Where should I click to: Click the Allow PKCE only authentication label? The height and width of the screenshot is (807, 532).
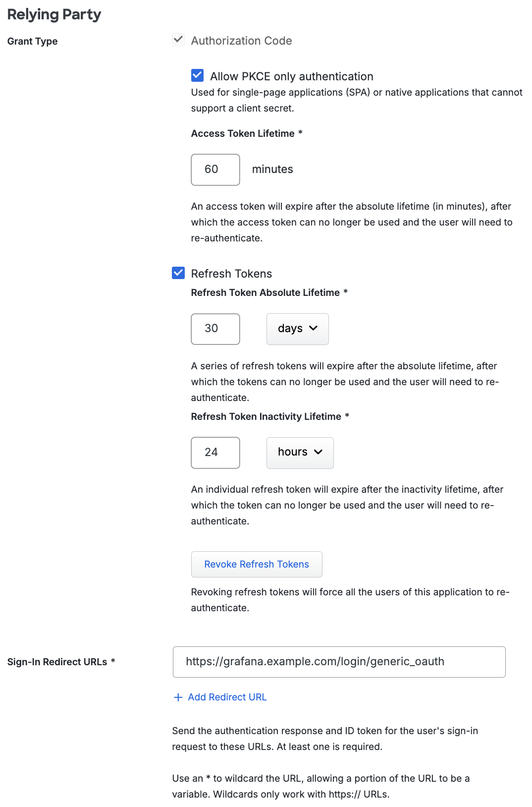pyautogui.click(x=291, y=76)
